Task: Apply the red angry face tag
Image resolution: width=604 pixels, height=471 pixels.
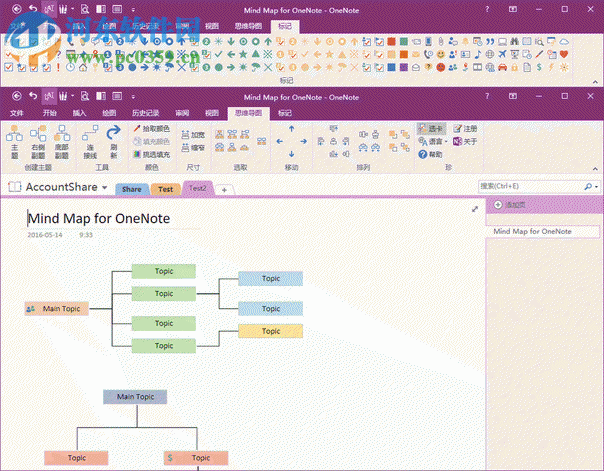Action: coord(441,67)
